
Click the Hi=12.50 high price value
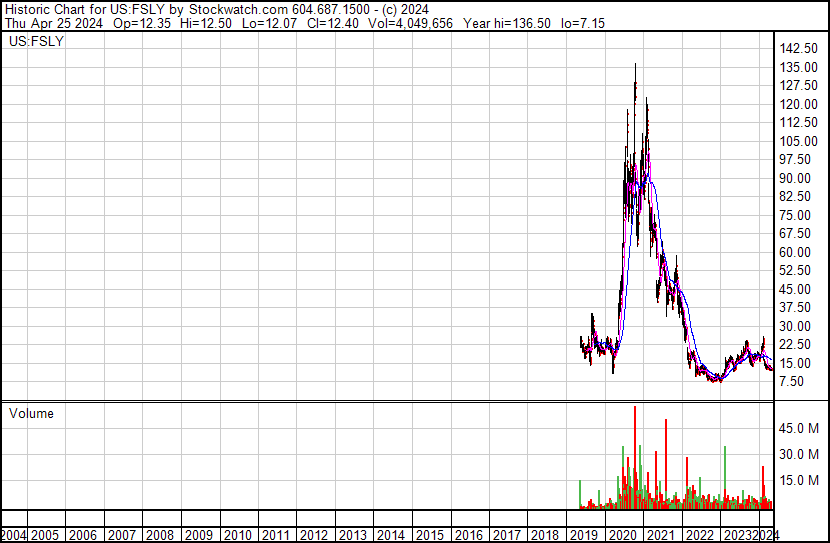pos(206,23)
